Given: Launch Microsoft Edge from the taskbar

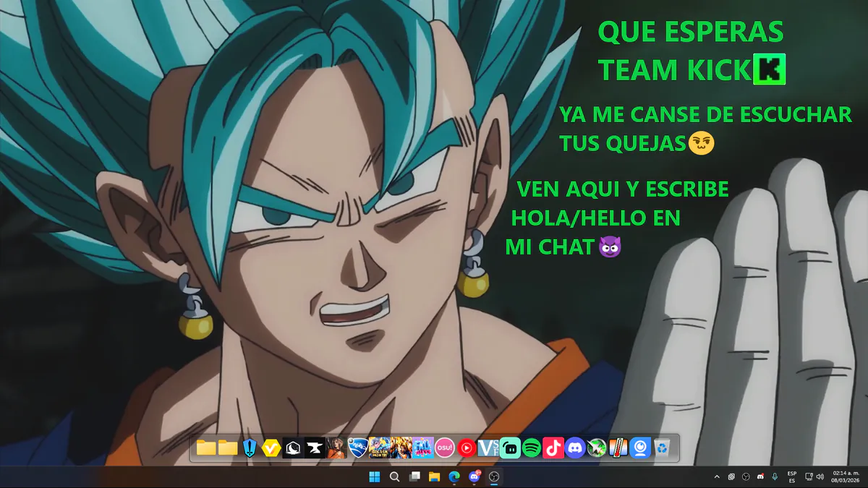Looking at the screenshot, I should (x=454, y=476).
